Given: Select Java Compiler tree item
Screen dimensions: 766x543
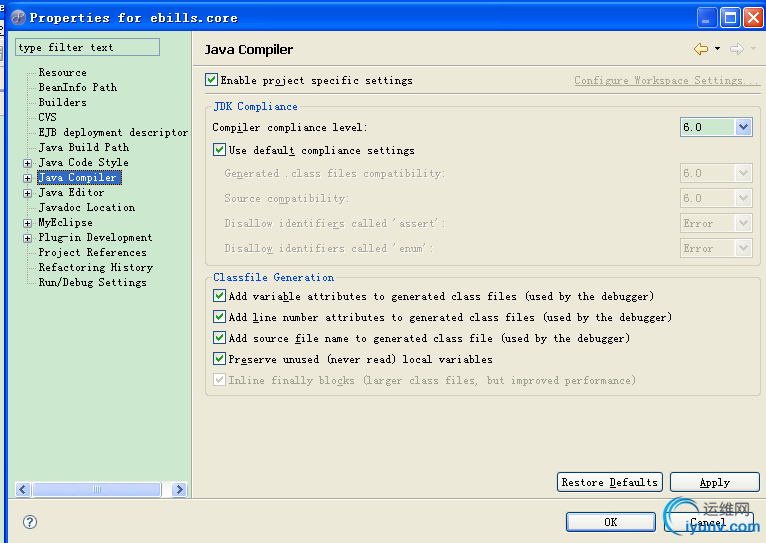Looking at the screenshot, I should click(78, 177).
